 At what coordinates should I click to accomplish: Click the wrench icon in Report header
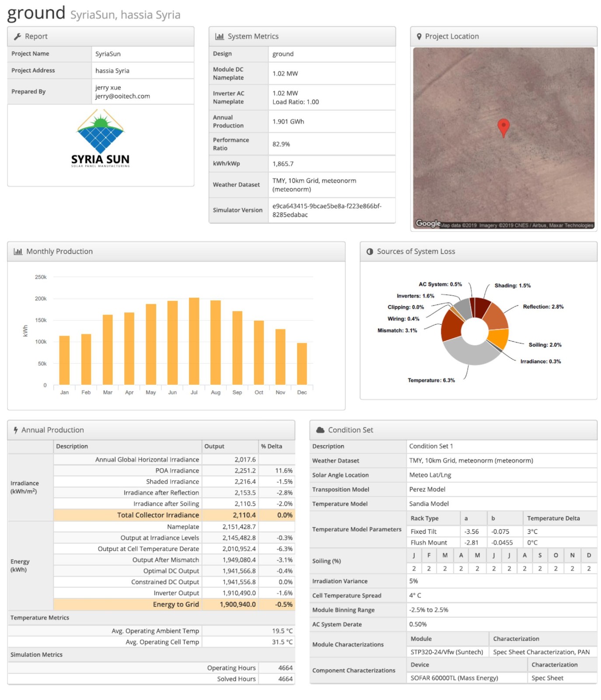coord(17,37)
